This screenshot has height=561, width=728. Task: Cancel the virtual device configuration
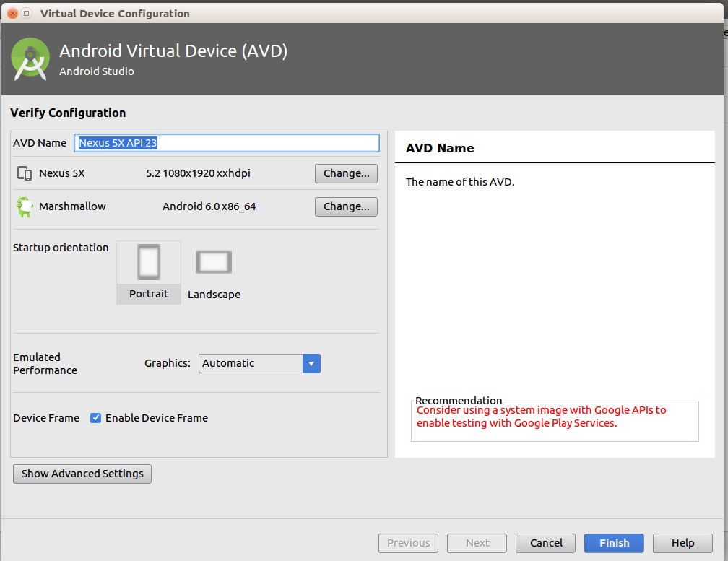pyautogui.click(x=545, y=543)
